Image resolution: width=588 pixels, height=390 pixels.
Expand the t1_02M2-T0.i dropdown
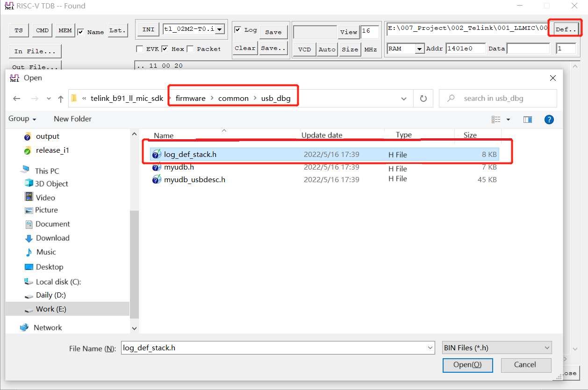219,28
